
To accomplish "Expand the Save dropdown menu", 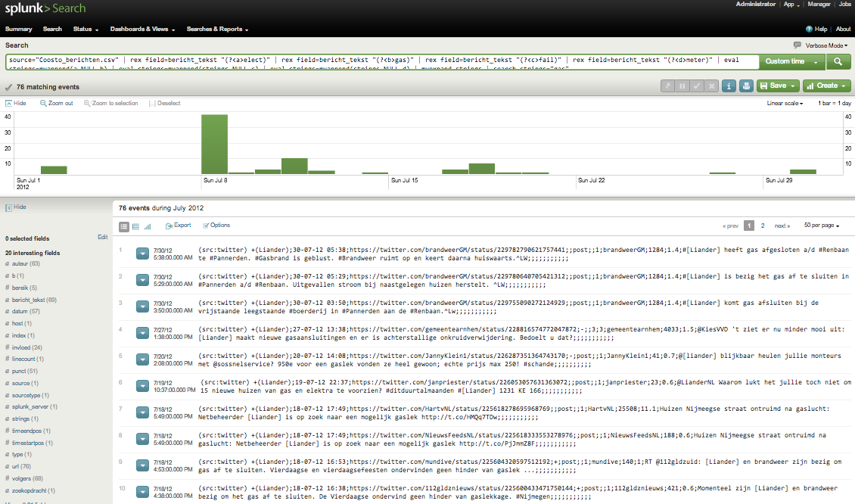I will point(777,86).
